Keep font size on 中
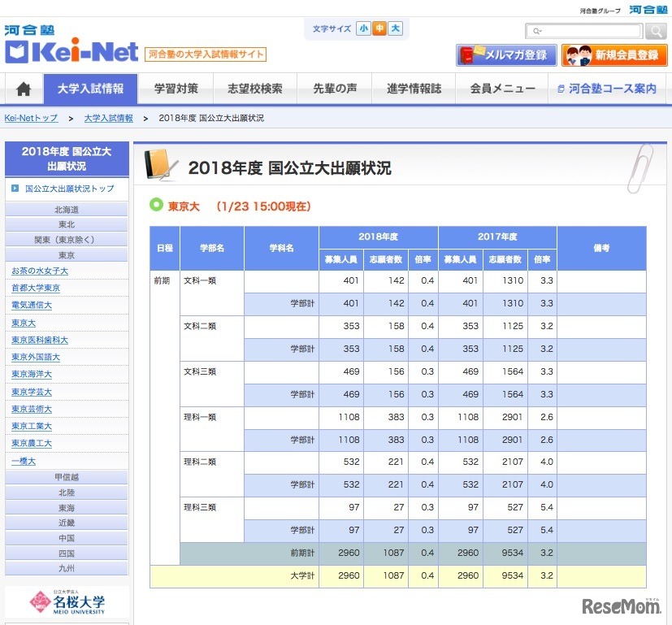Screen dimensions: 672x625 tap(379, 28)
